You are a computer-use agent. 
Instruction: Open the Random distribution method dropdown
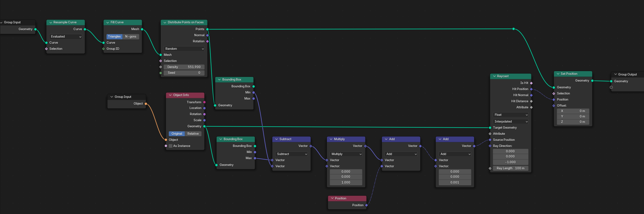[x=184, y=49]
